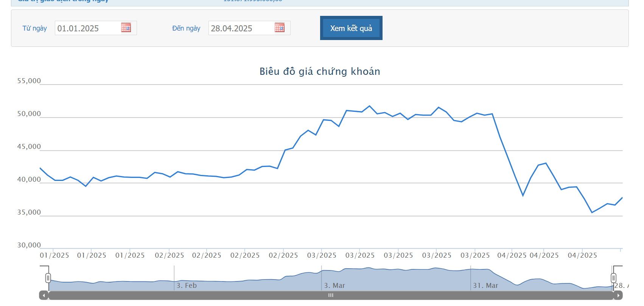Select the 31. Mar marker in navigator
This screenshot has width=644, height=306.
pyautogui.click(x=485, y=286)
